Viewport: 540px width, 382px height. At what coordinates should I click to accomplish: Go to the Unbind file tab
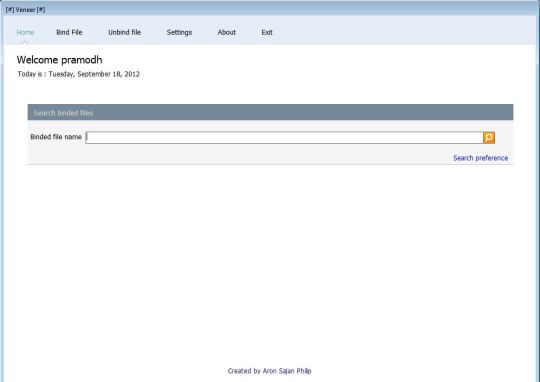click(124, 32)
